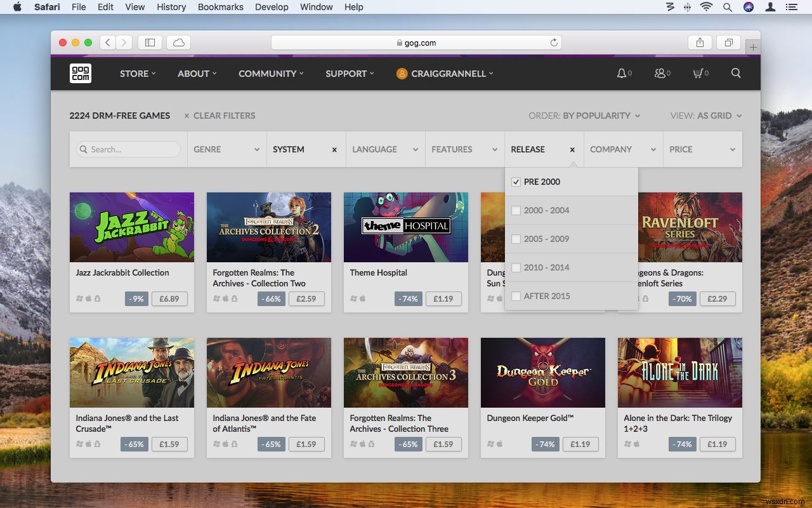
Task: Open Safari's sidebar icon
Action: (x=150, y=42)
